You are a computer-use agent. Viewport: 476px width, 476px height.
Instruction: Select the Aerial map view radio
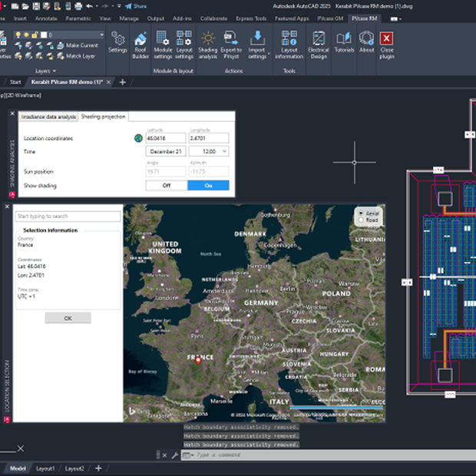tap(360, 213)
